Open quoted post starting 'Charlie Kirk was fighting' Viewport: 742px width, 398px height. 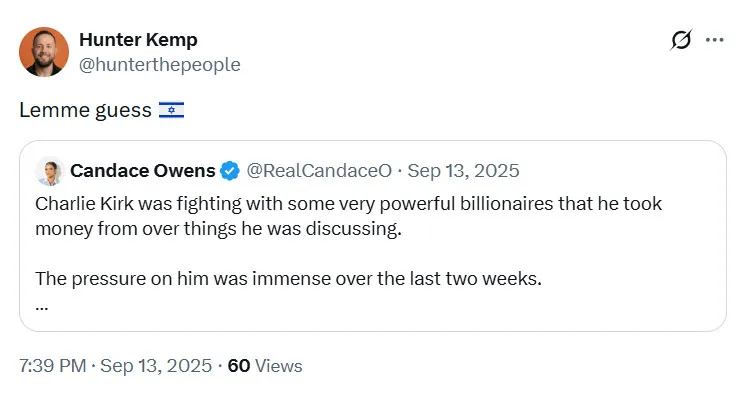373,236
